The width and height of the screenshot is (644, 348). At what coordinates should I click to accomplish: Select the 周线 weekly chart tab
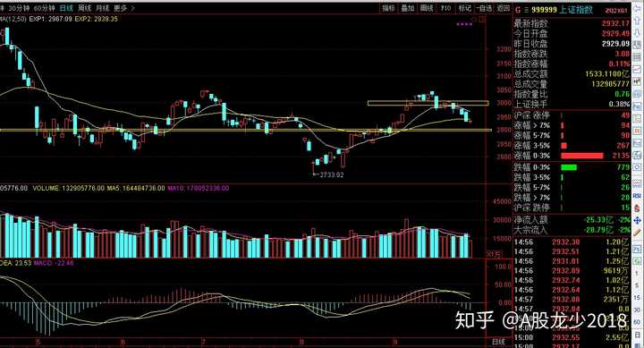84,8
